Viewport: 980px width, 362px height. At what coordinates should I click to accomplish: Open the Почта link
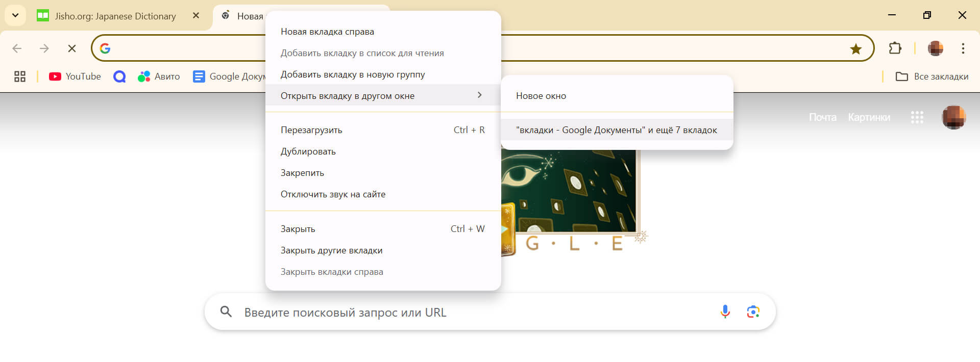[x=822, y=117]
